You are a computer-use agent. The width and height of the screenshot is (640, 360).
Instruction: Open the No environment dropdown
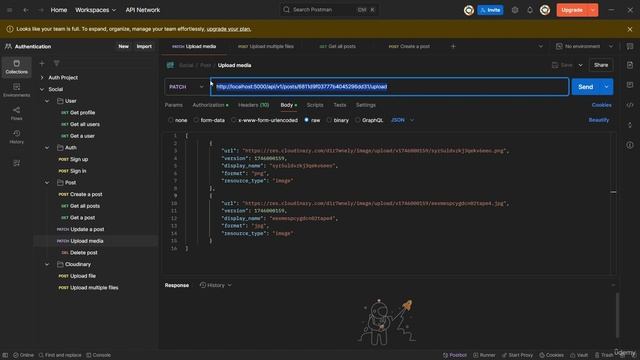[x=584, y=47]
